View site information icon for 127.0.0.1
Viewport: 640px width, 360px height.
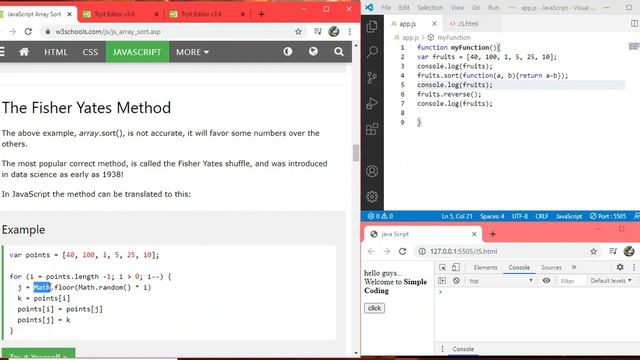pyautogui.click(x=422, y=251)
